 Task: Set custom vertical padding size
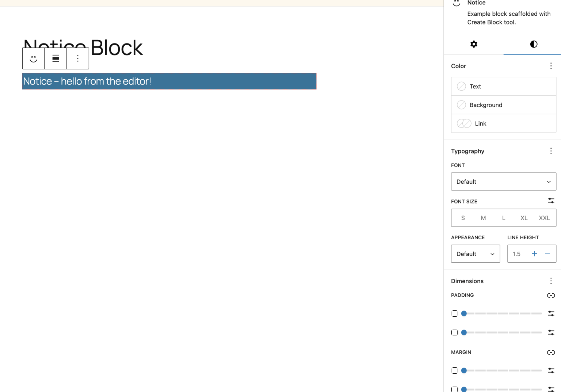point(551,313)
